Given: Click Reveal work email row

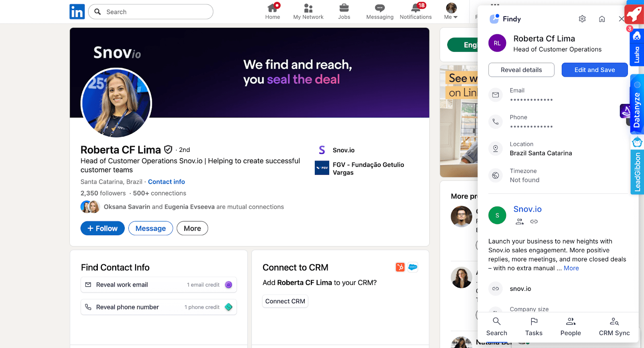Looking at the screenshot, I should (x=159, y=285).
